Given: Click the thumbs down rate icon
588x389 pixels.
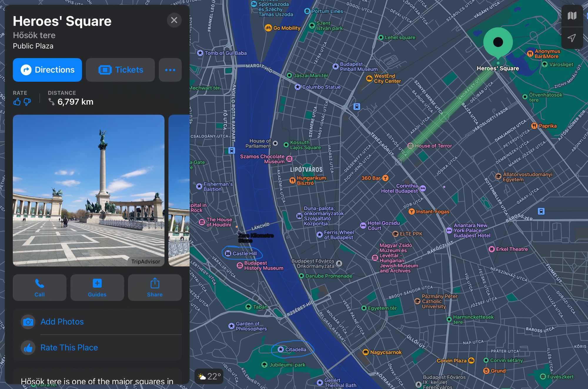Looking at the screenshot, I should tap(27, 102).
